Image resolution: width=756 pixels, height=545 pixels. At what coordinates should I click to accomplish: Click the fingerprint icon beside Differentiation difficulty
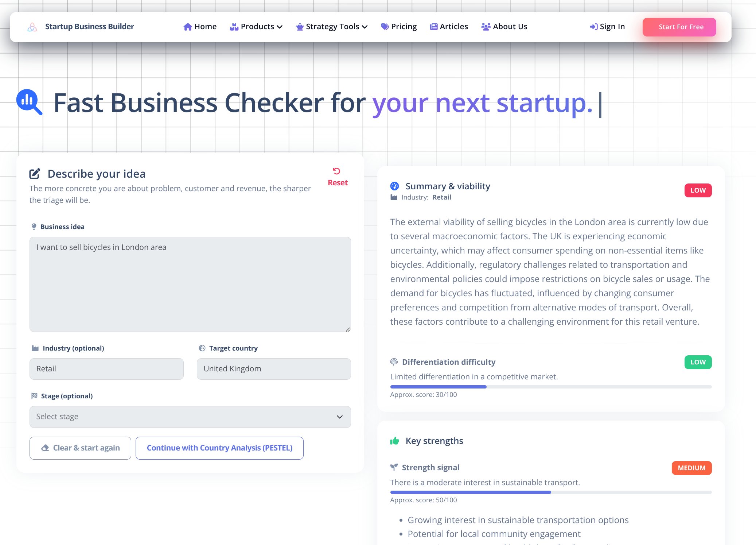394,362
